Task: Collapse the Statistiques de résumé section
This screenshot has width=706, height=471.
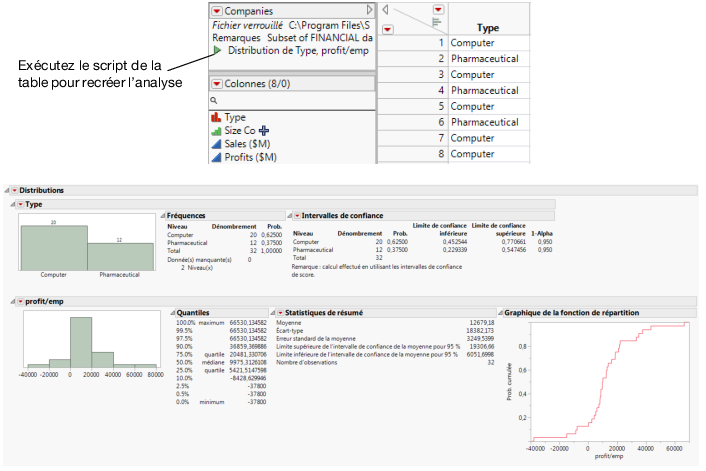Action: pyautogui.click(x=272, y=313)
